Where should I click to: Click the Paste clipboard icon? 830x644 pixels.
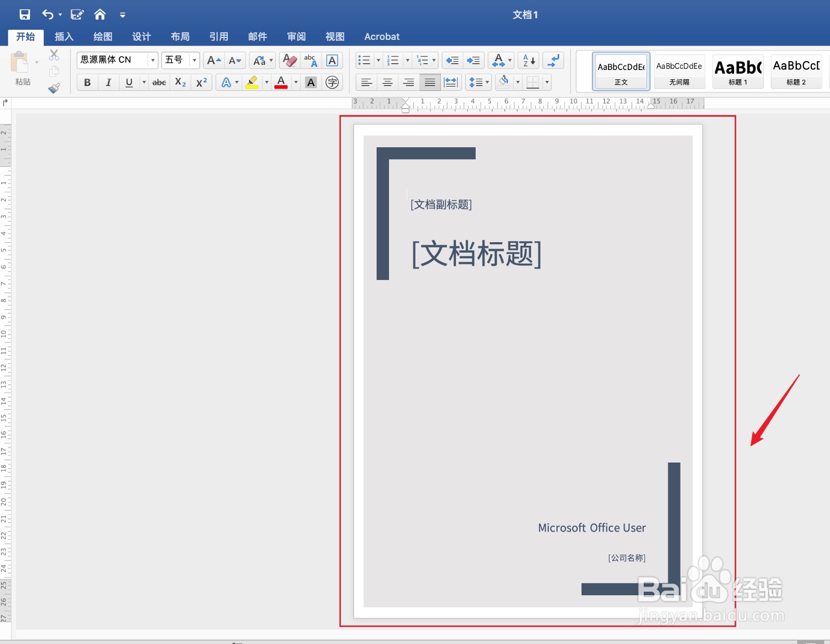[x=20, y=63]
